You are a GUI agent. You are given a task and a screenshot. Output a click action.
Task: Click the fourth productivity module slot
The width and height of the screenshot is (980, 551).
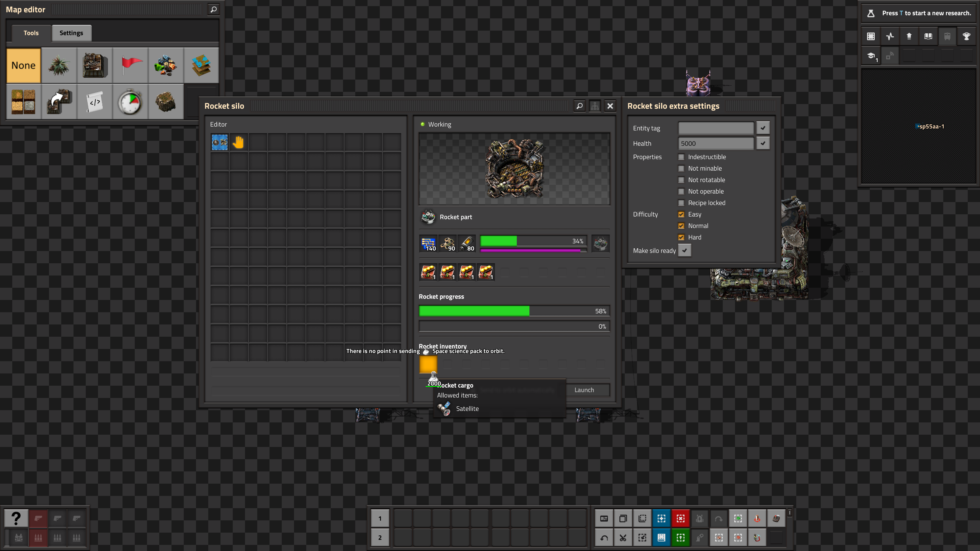tap(486, 272)
